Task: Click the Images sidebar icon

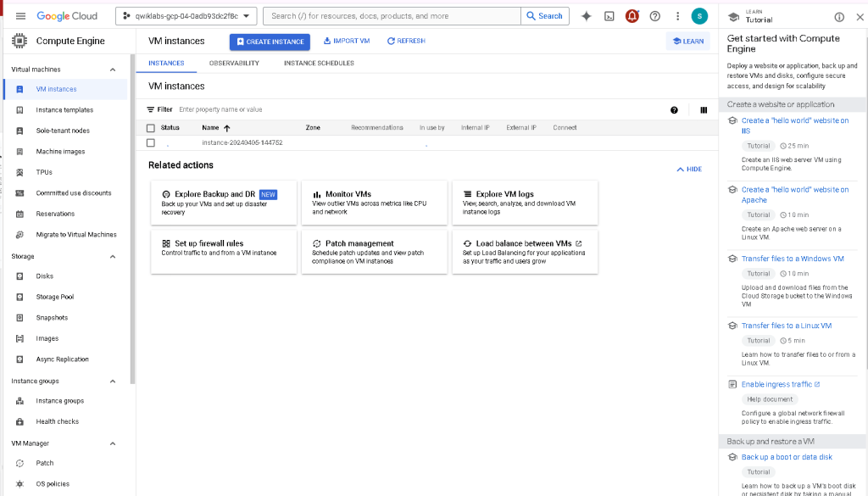Action: [20, 338]
